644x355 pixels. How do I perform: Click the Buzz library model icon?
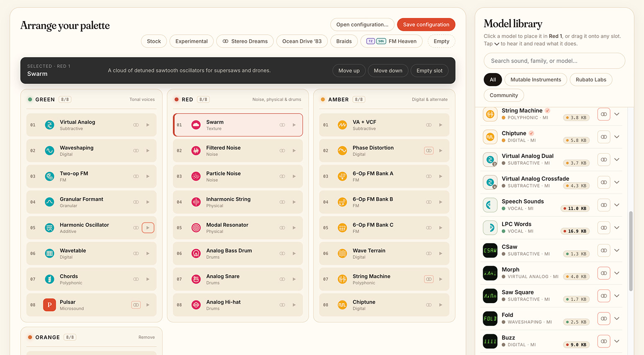(x=490, y=341)
